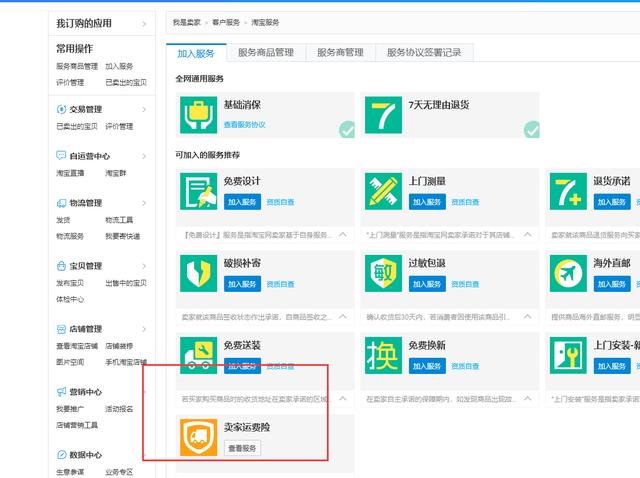Image resolution: width=640 pixels, height=478 pixels.
Task: Click the 破损补寄 shield icon
Action: [x=198, y=273]
